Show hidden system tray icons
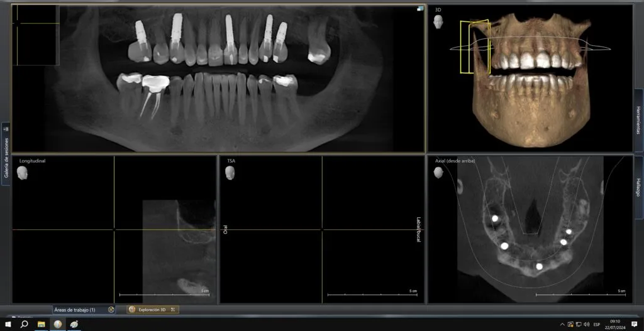644x331 pixels. pos(562,324)
